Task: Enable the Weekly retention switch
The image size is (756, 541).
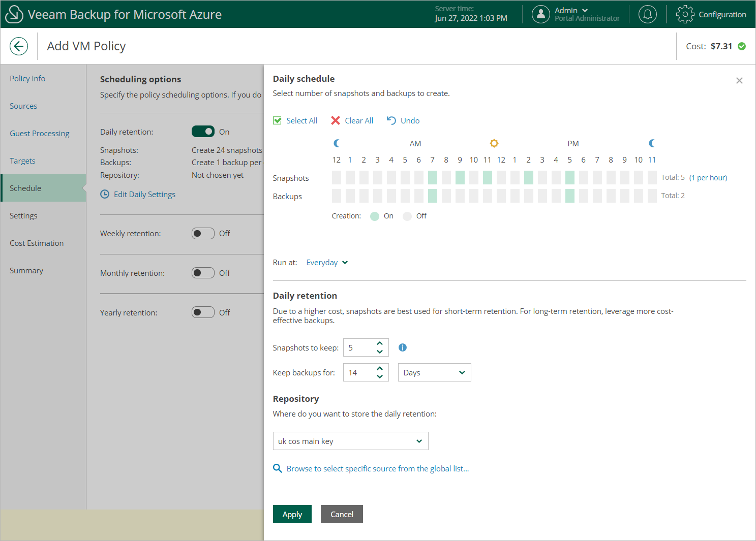Action: 203,233
